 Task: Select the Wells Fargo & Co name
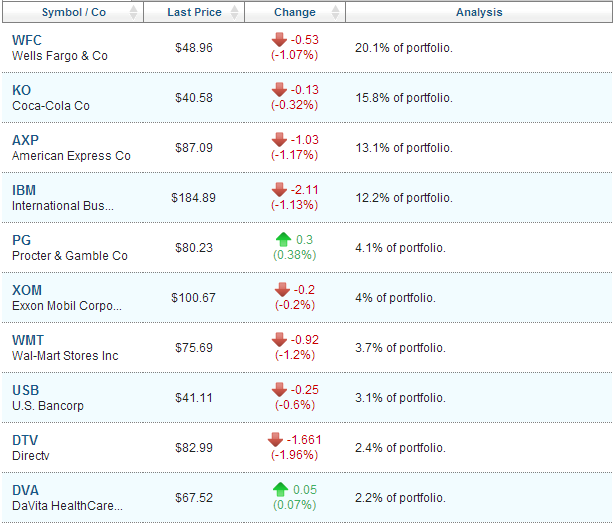(x=60, y=56)
